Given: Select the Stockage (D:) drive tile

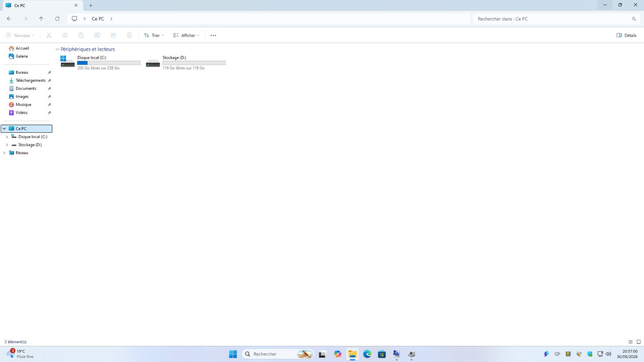Looking at the screenshot, I should [x=186, y=63].
